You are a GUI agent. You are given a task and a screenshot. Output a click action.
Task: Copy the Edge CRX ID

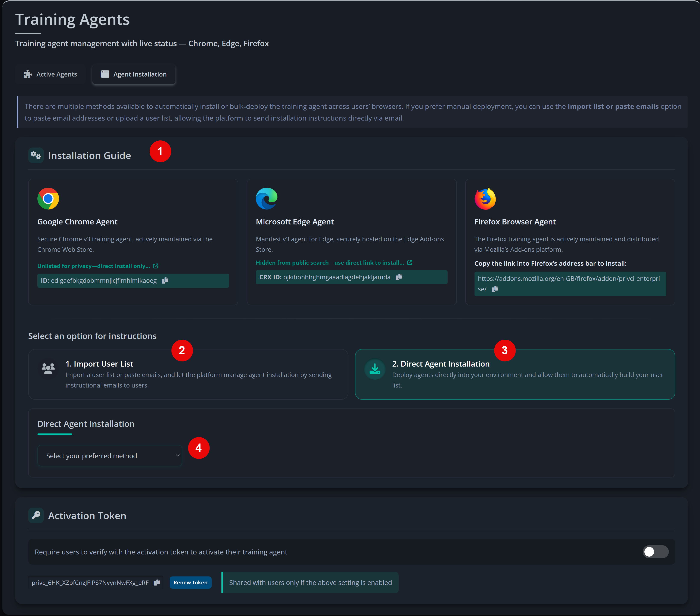399,277
